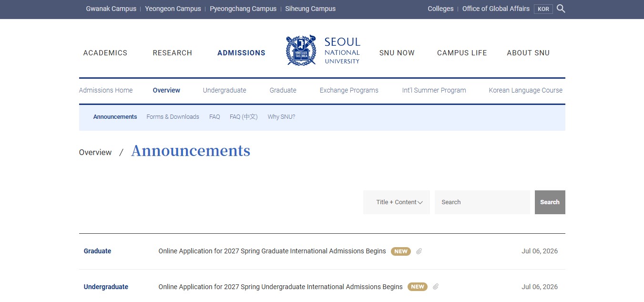Open Int'l Summer Program tab
Image resolution: width=644 pixels, height=302 pixels.
click(434, 90)
